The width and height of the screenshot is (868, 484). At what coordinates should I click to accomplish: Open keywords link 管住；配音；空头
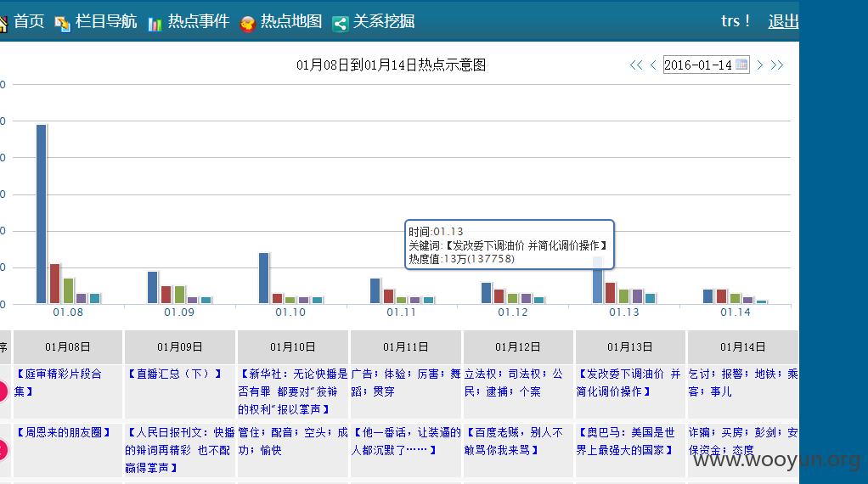click(x=293, y=442)
